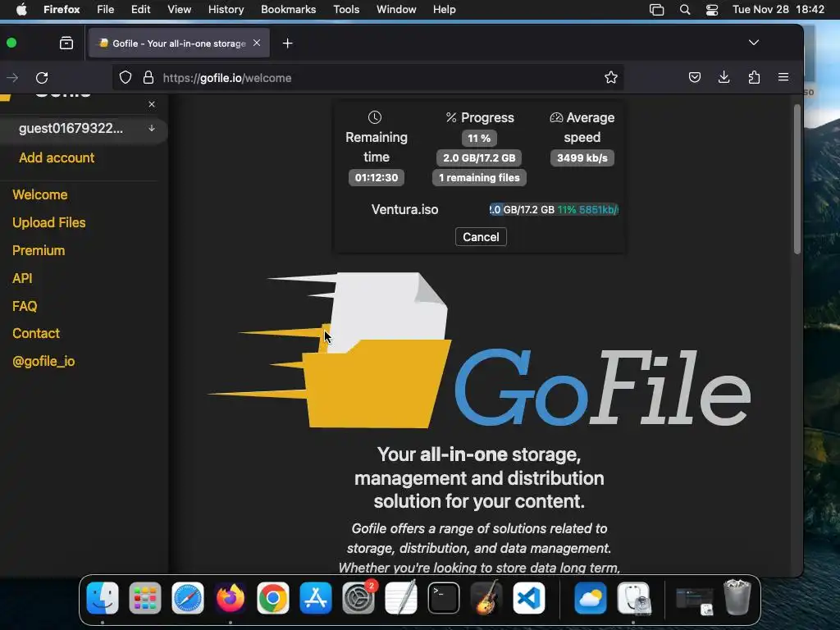Image resolution: width=840 pixels, height=630 pixels.
Task: Go forward in browser history
Action: click(12, 78)
